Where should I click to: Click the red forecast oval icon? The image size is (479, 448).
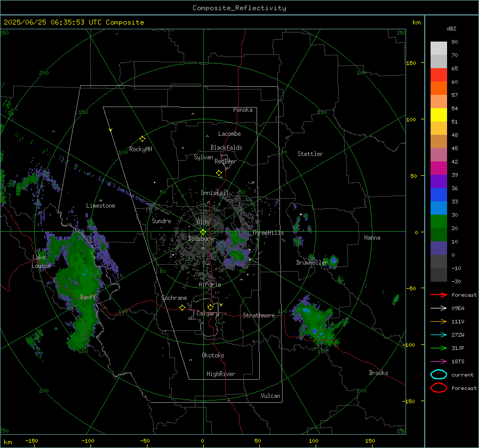pos(439,388)
